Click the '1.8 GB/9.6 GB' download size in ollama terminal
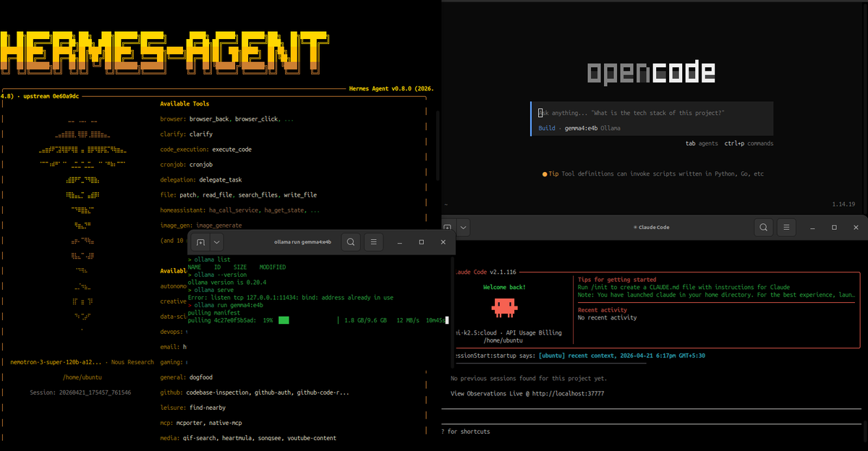 point(366,319)
